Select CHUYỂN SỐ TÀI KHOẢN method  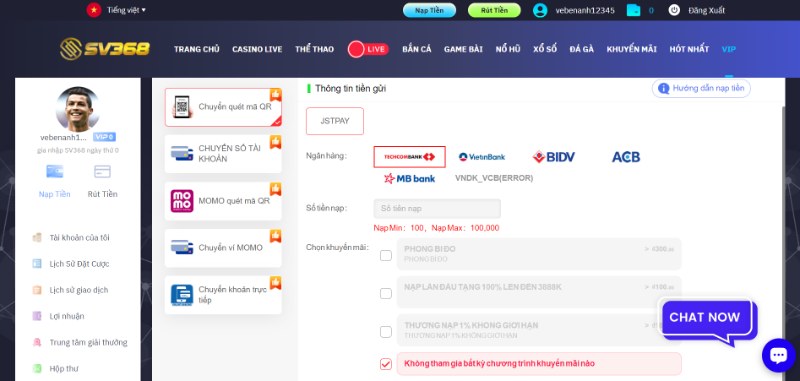[223, 154]
